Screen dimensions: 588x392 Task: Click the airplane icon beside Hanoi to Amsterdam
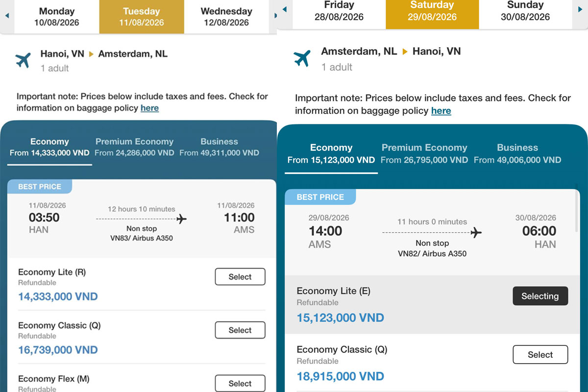click(23, 60)
